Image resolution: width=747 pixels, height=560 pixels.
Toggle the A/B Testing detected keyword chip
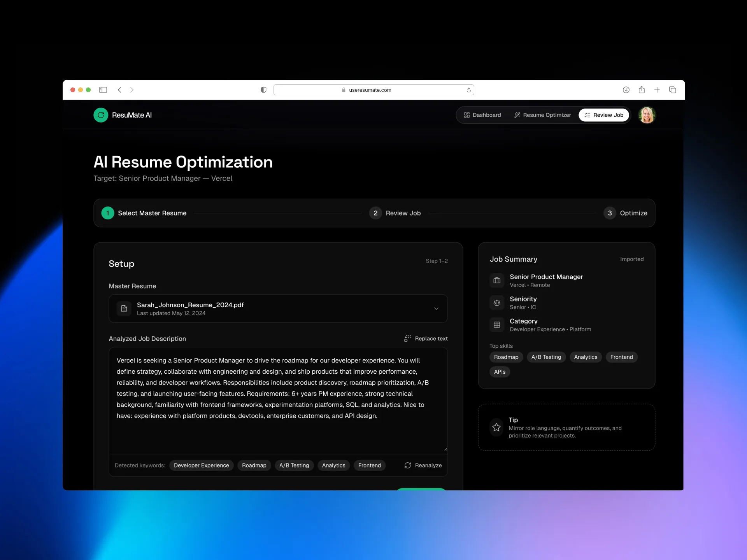[x=294, y=465]
